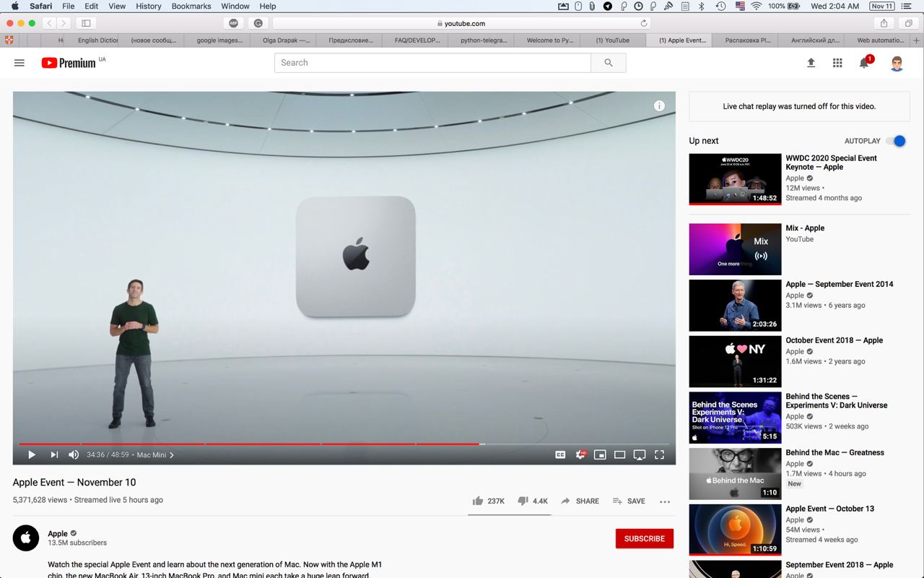Open more actions three-dot menu

(665, 501)
